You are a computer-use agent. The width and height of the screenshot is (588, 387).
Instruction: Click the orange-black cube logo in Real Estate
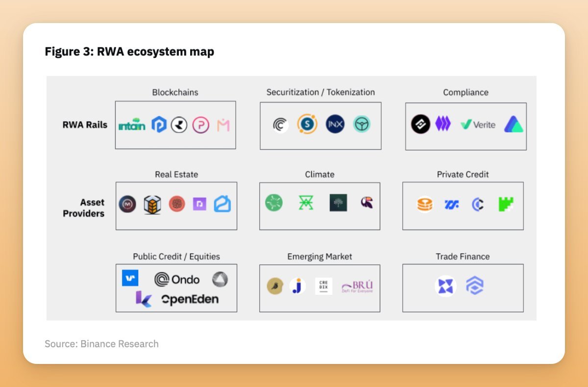click(152, 205)
